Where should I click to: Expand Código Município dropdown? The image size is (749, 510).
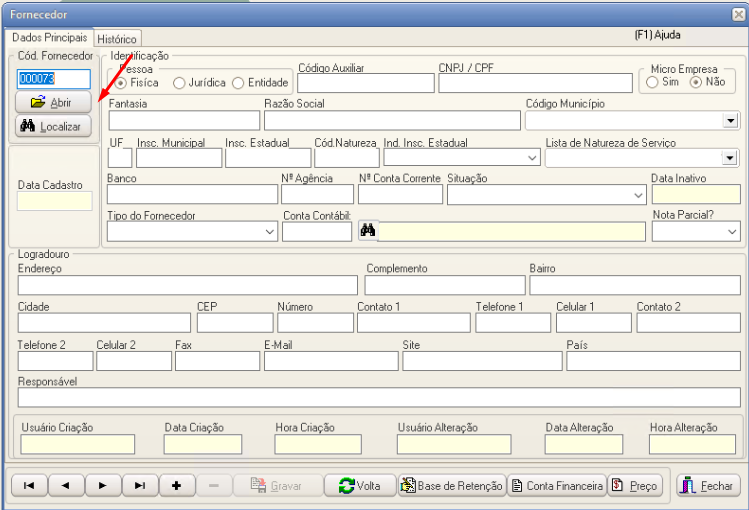729,120
